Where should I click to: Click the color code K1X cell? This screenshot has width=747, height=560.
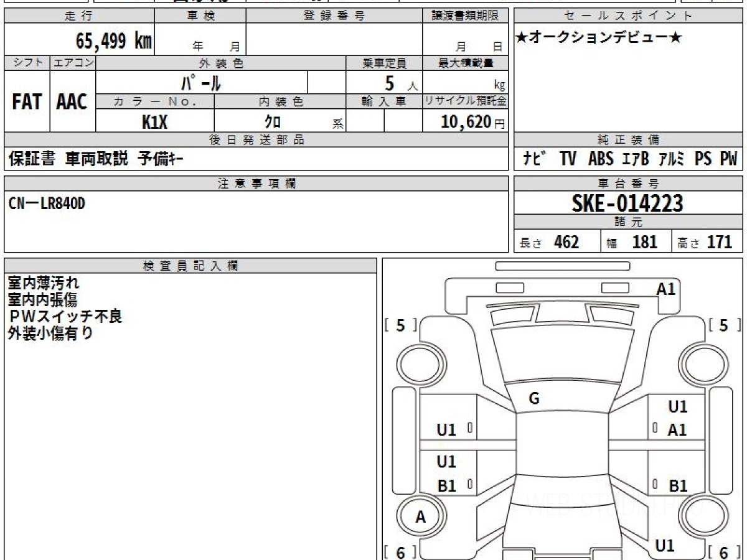(154, 122)
